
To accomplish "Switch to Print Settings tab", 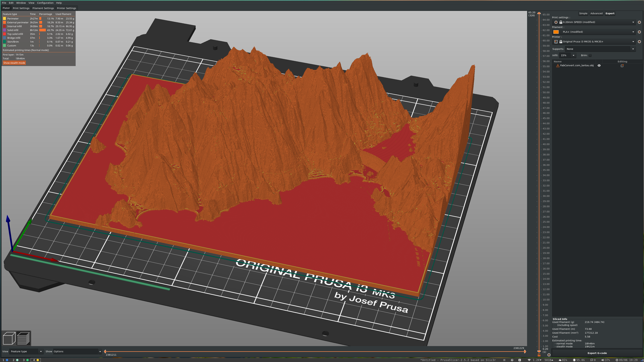I will [21, 8].
